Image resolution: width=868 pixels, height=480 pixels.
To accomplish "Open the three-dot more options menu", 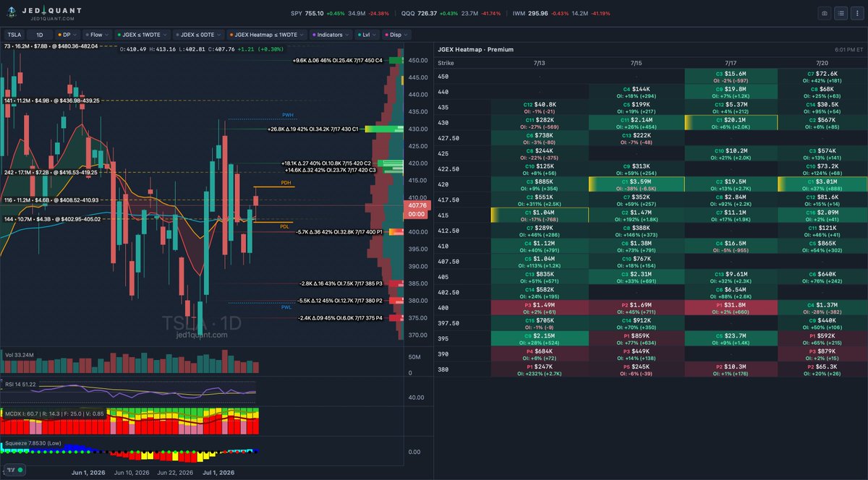I will click(x=856, y=13).
